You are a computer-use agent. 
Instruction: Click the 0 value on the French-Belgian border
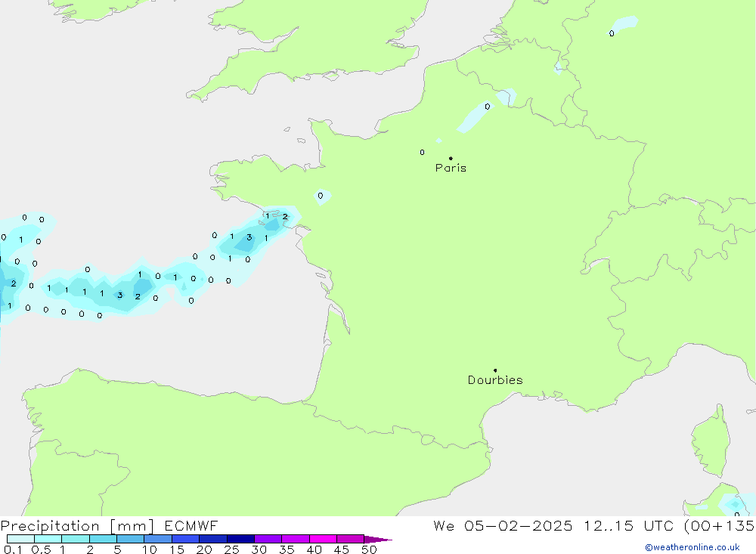click(488, 107)
